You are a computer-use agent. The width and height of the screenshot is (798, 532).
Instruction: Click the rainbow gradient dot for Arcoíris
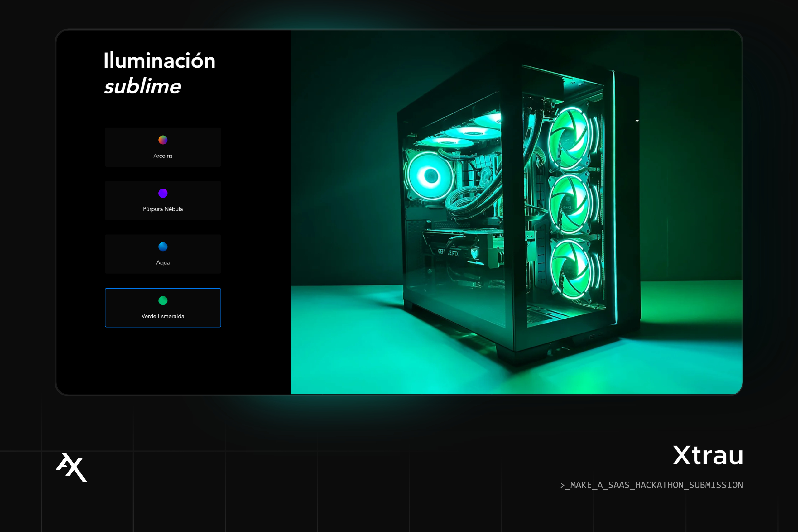tap(163, 140)
